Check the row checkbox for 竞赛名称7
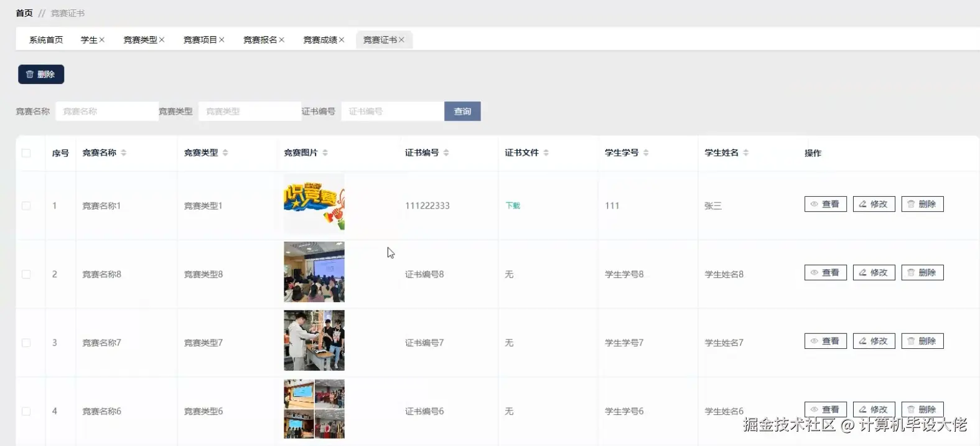 click(x=26, y=343)
